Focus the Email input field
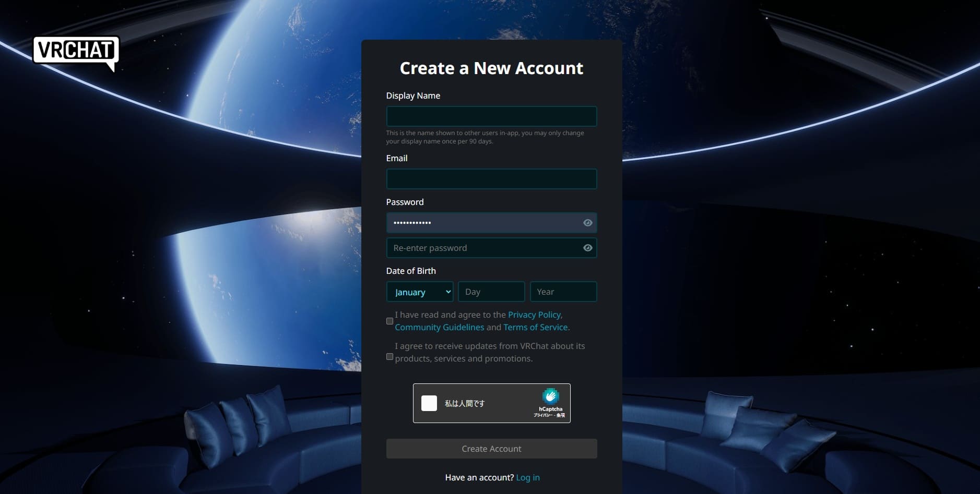This screenshot has width=980, height=494. tap(491, 179)
